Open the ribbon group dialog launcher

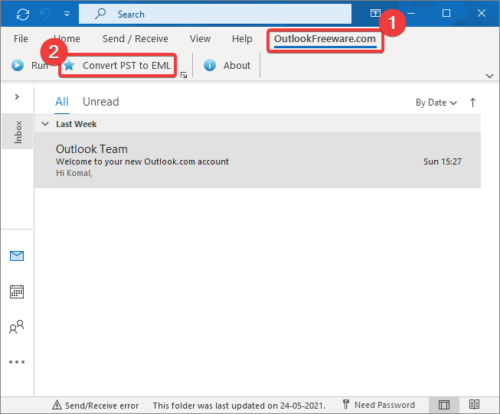click(x=184, y=75)
